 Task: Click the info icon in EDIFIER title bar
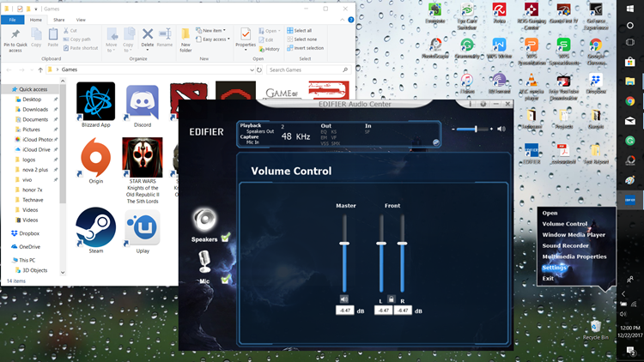pyautogui.click(x=471, y=105)
